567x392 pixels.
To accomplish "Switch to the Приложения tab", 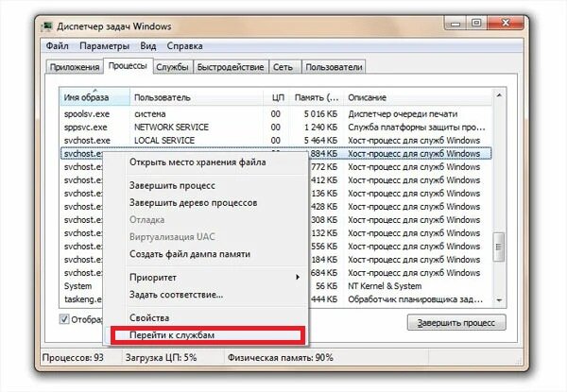I will [x=75, y=67].
